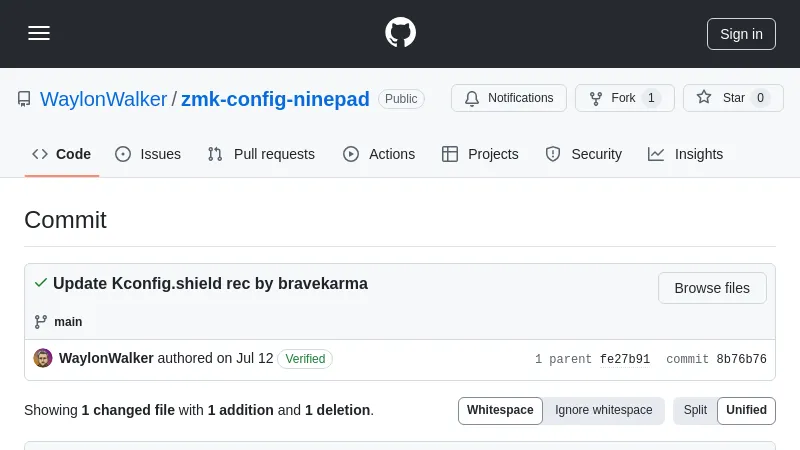This screenshot has width=800, height=450.
Task: Click the Browse files button
Action: [x=712, y=288]
